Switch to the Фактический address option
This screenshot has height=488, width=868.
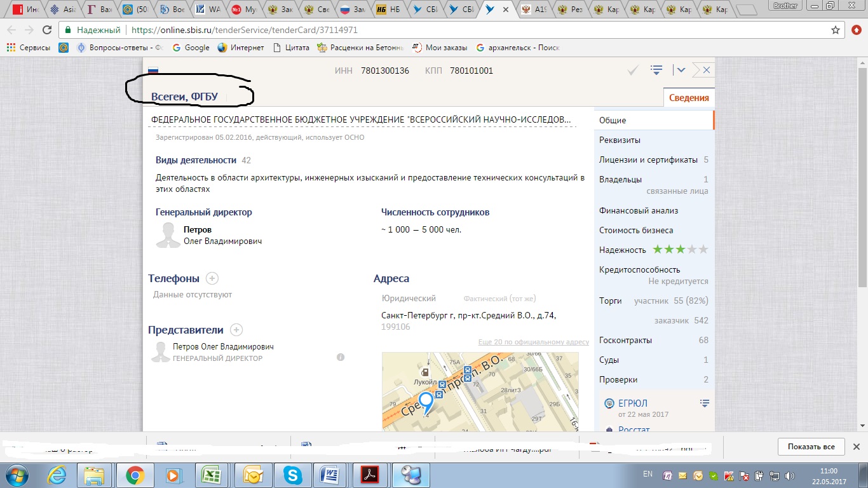coord(499,299)
